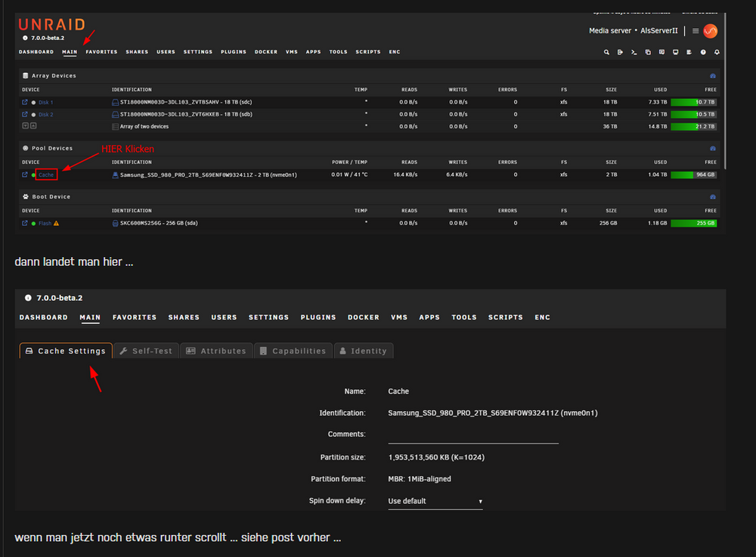This screenshot has height=557, width=756.
Task: Switch to the Attributes tab
Action: click(216, 351)
